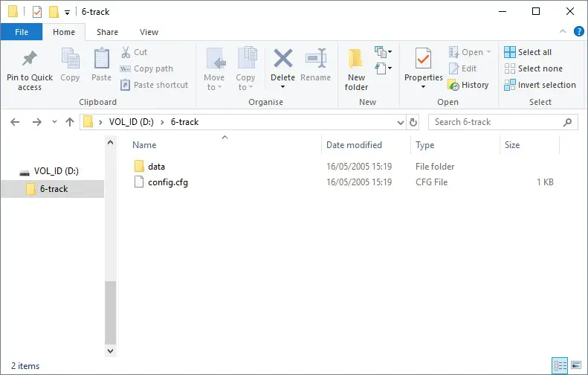This screenshot has width=588, height=375.
Task: Switch to Large icons view in status bar
Action: 576,365
